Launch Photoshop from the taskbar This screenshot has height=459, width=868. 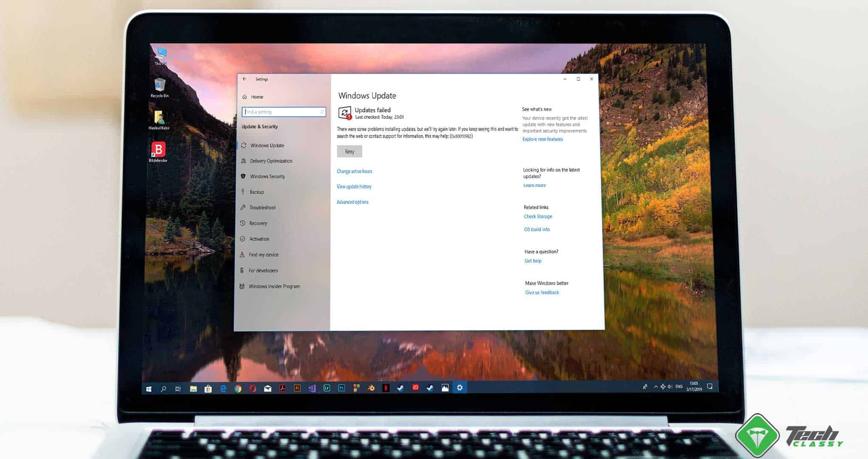342,388
